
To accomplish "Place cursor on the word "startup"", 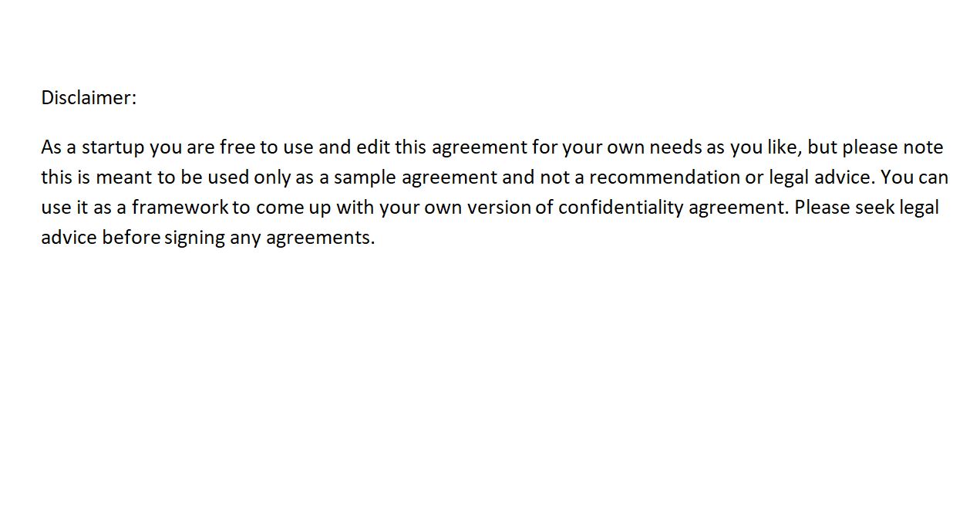I will 113,147.
